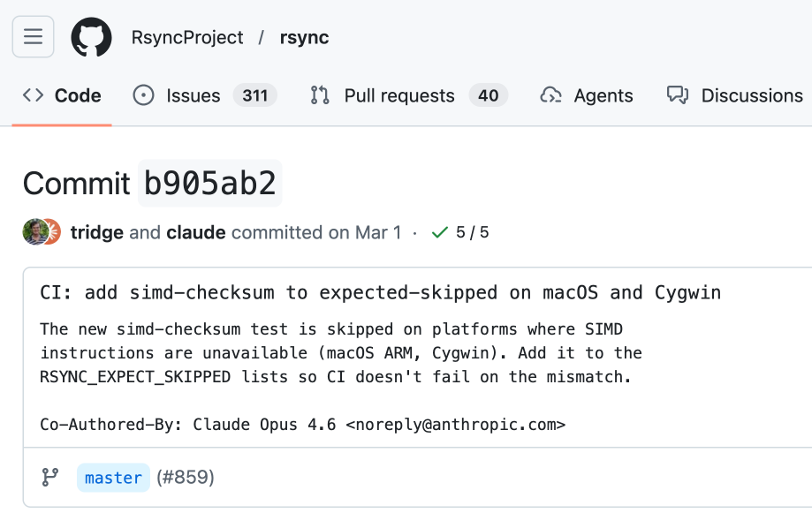This screenshot has height=528, width=812.
Task: Click the Discussions speech bubble icon
Action: pyautogui.click(x=678, y=95)
